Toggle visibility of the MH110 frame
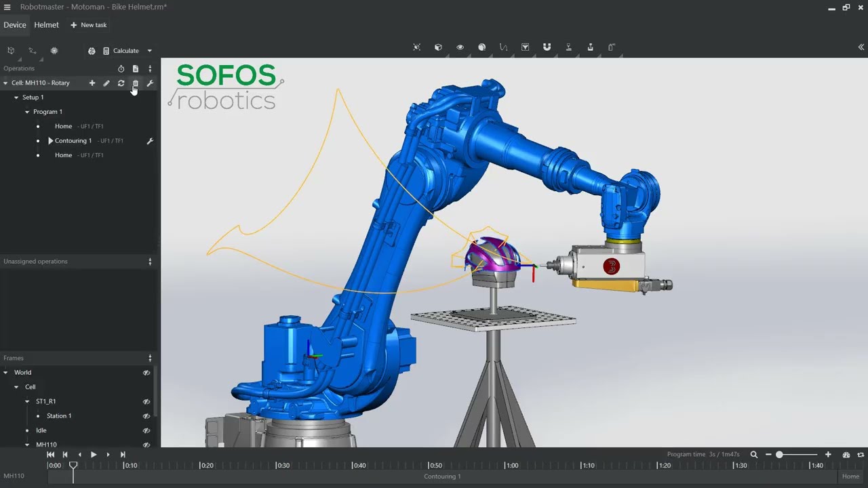This screenshot has height=488, width=868. point(146,445)
